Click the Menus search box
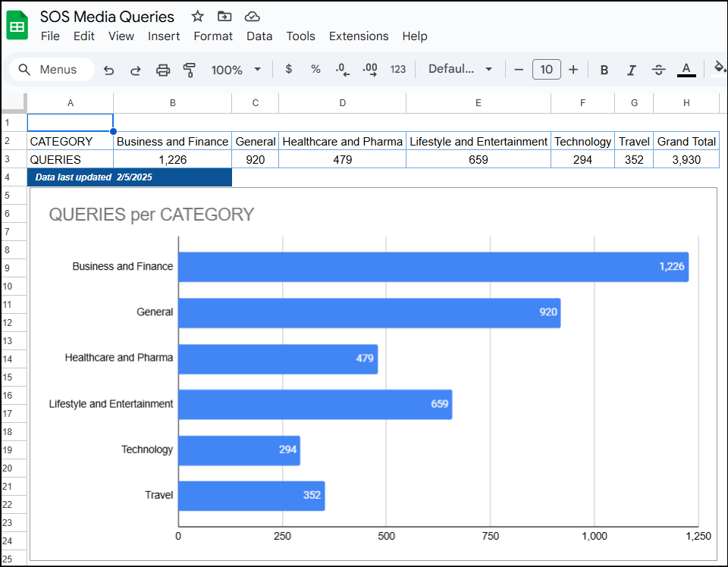The image size is (728, 567). point(52,70)
